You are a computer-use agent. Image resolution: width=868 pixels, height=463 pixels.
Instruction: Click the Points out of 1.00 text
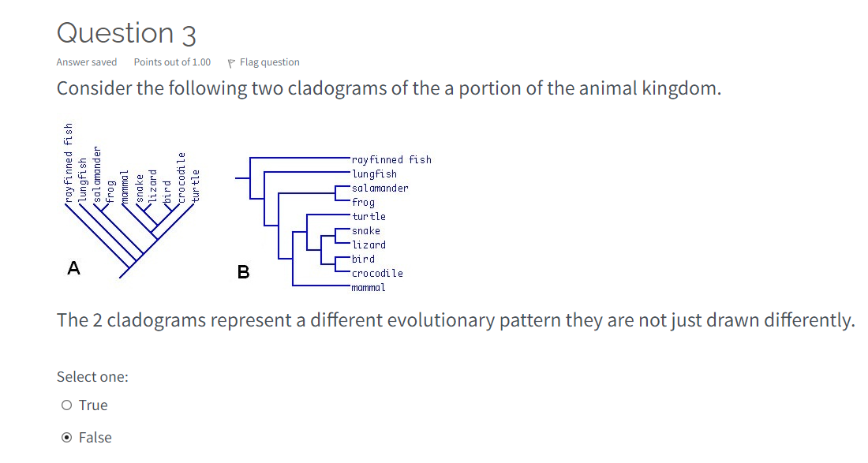tap(172, 62)
